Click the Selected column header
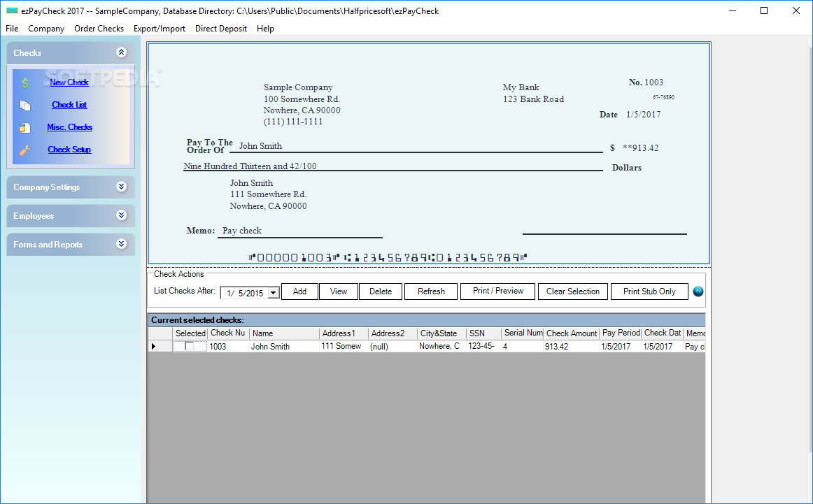Viewport: 813px width, 504px height. (190, 333)
